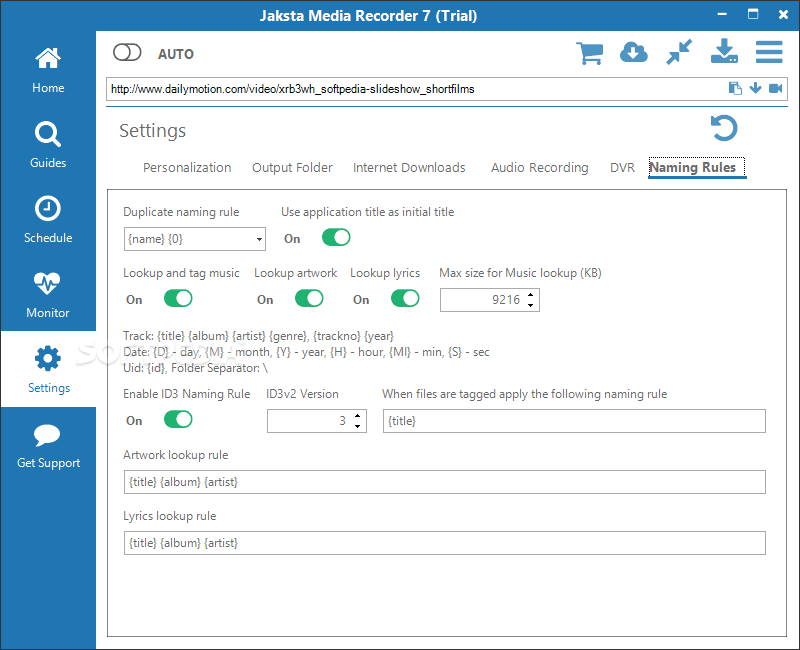The image size is (800, 650).
Task: Open the Get Support chat section
Action: click(48, 445)
